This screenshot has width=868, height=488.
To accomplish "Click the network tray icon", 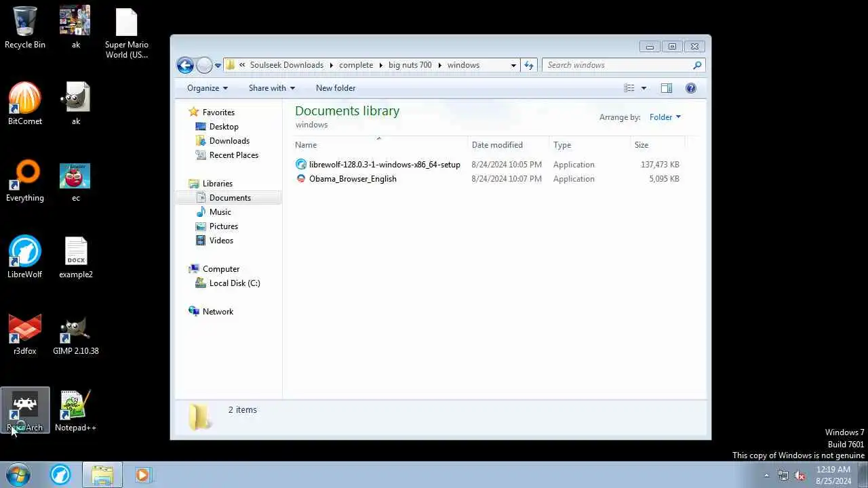I will coord(783,475).
